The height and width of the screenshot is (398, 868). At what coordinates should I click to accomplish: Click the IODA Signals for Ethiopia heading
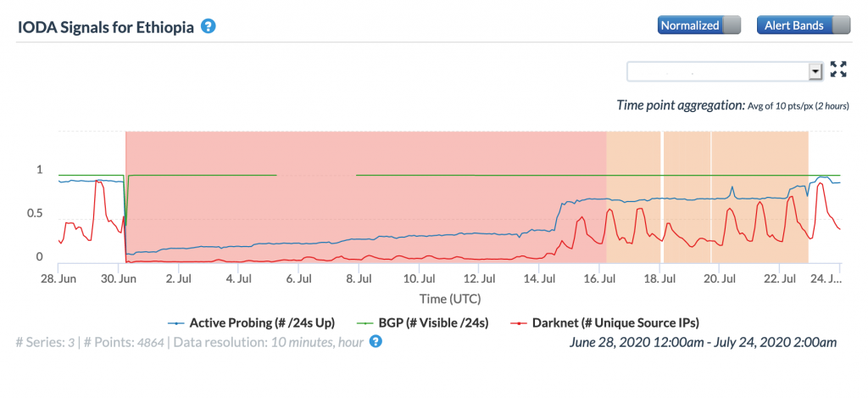[106, 26]
